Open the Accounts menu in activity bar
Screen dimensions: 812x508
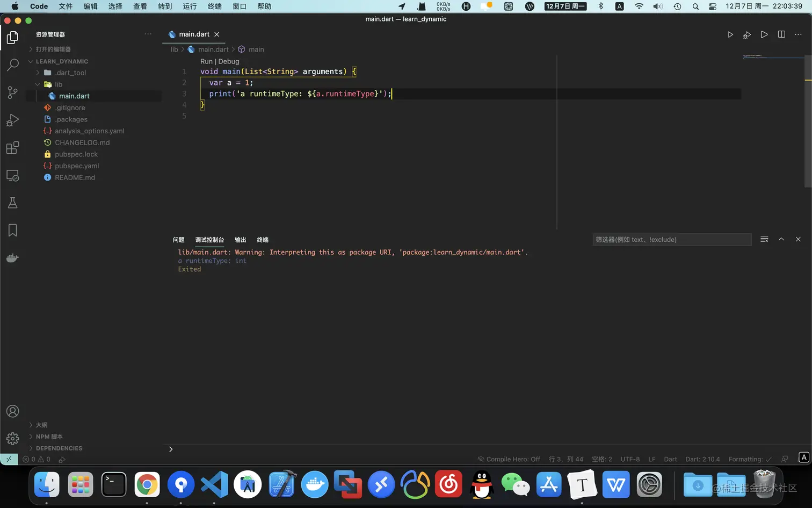pos(12,411)
